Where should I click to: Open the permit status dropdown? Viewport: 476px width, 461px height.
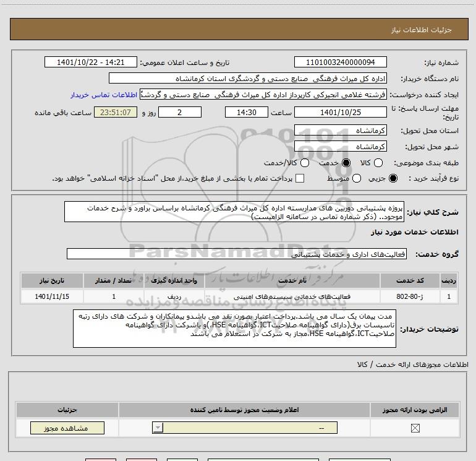[245, 428]
